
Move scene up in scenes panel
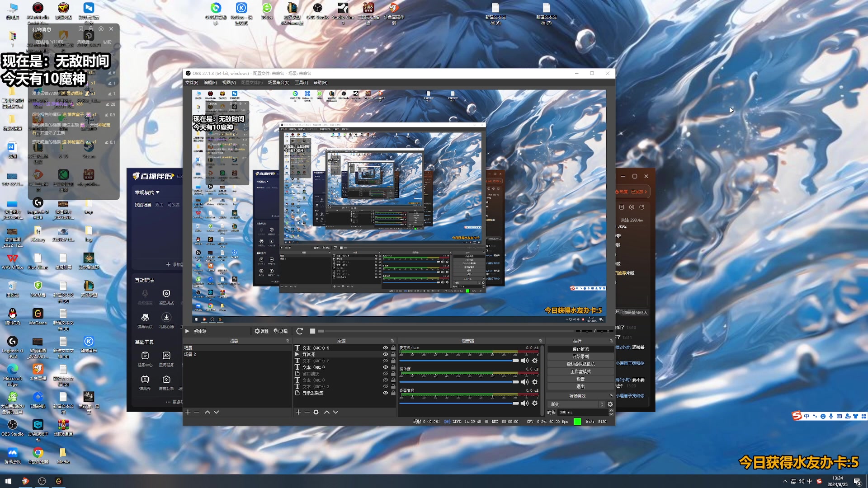208,412
